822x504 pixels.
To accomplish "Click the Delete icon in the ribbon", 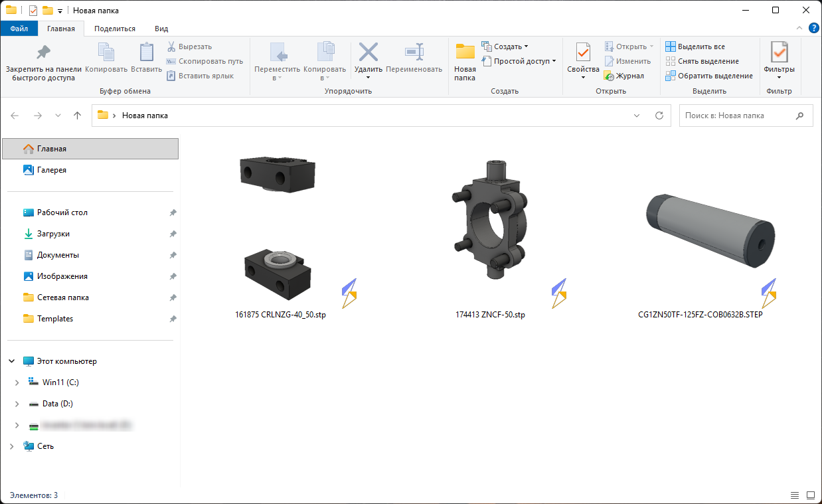I will point(368,52).
